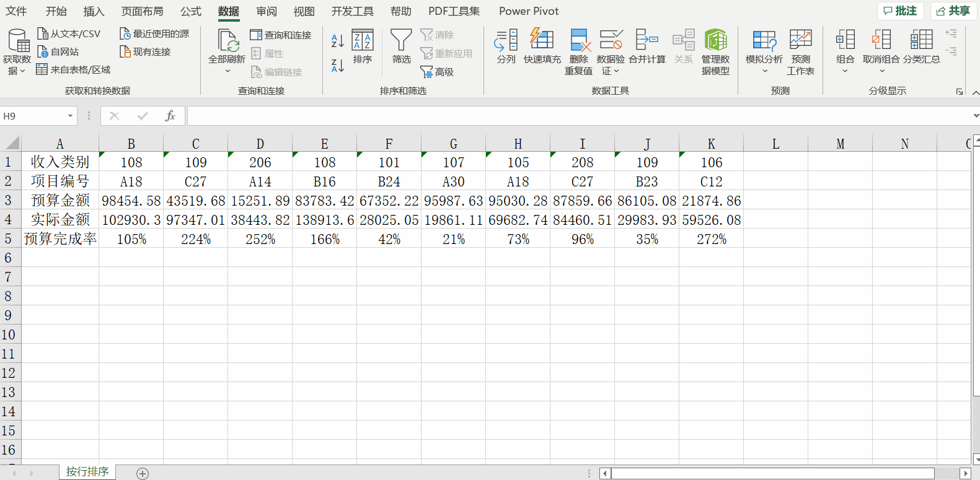Click the 删除重复值 icon

pyautogui.click(x=578, y=41)
